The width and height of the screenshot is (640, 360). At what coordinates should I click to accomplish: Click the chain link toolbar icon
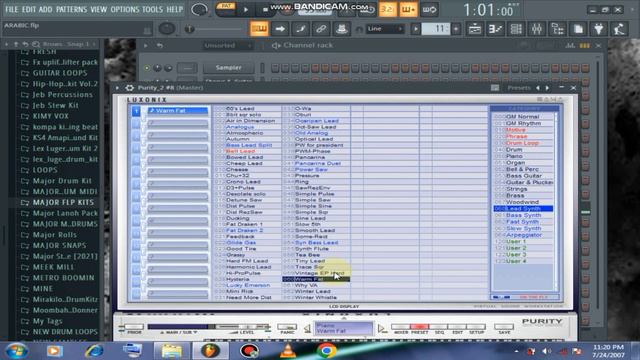(321, 29)
